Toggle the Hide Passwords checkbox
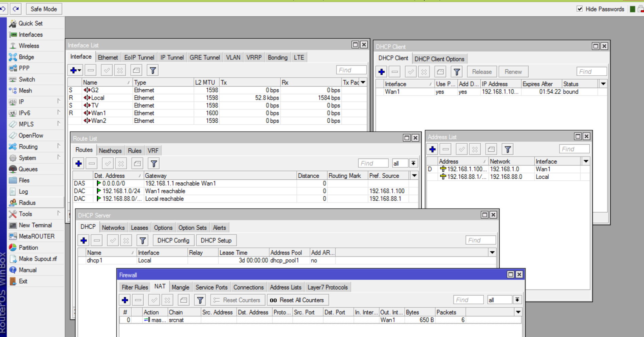644x337 pixels. pyautogui.click(x=579, y=9)
